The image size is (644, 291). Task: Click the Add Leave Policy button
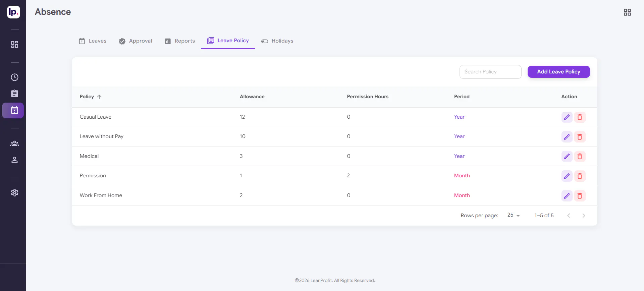(x=558, y=72)
